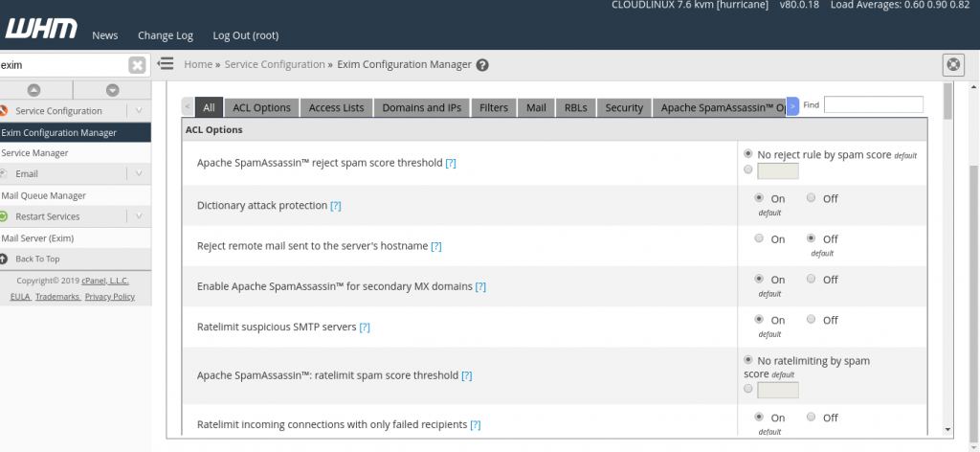Open the News link
Image resolution: width=980 pixels, height=452 pixels.
pyautogui.click(x=105, y=35)
